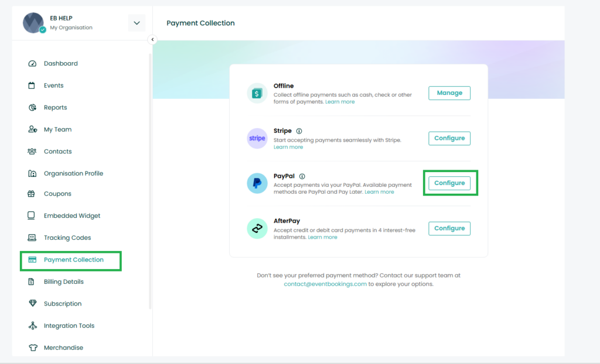Click the Stripe logo icon
Viewport: 600px width, 364px height.
point(257,139)
